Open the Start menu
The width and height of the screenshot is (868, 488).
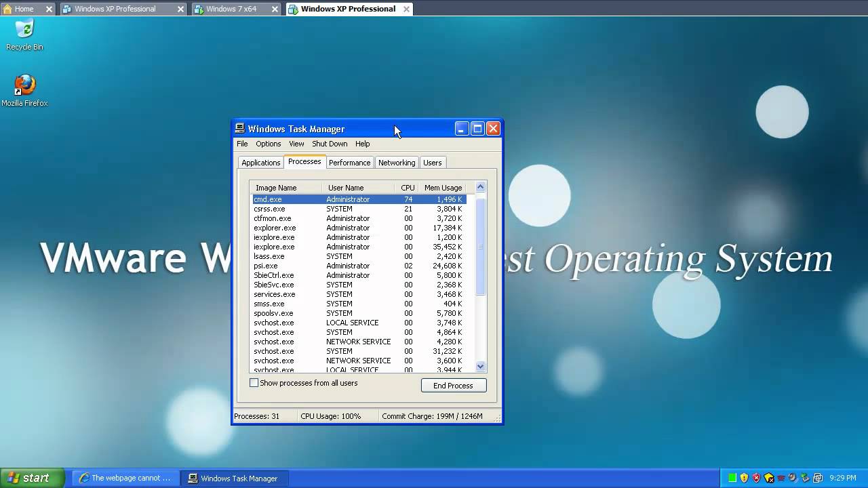[x=32, y=478]
